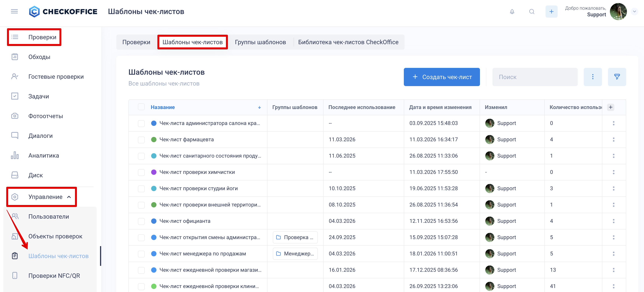Expand the user profile dropdown arrow
The height and width of the screenshot is (292, 644).
[634, 12]
